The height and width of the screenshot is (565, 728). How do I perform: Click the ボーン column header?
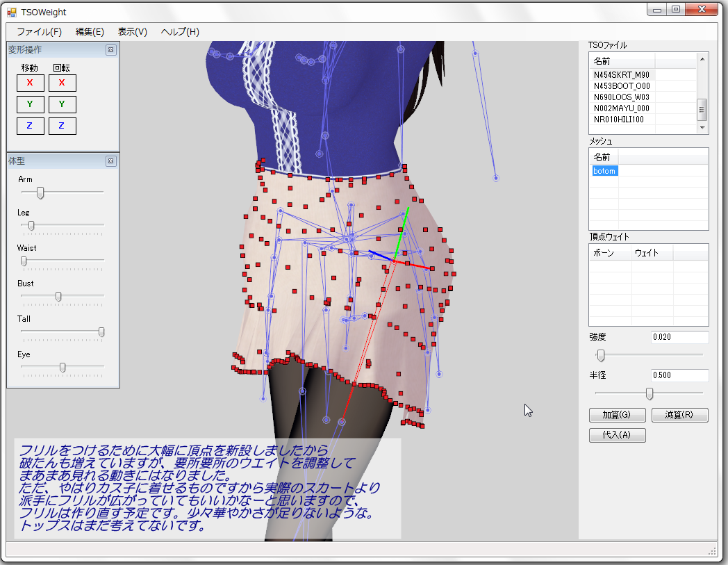(610, 253)
